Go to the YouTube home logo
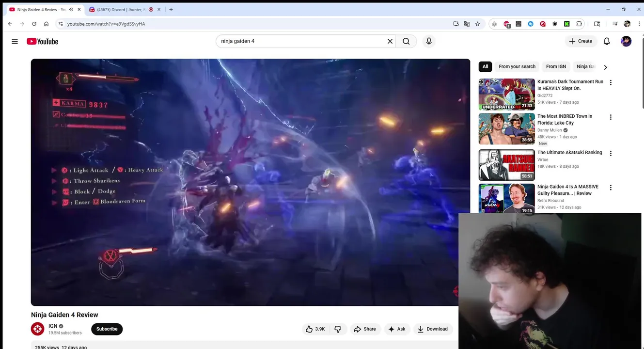 pyautogui.click(x=42, y=41)
